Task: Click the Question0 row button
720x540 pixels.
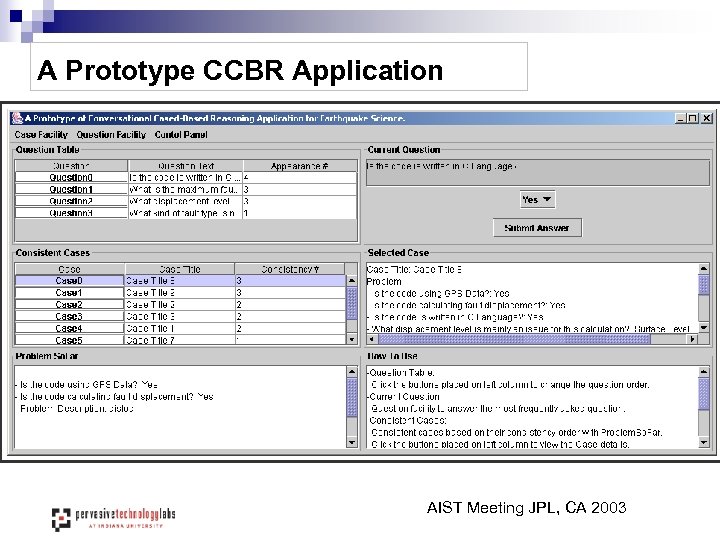Action: pyautogui.click(x=71, y=177)
